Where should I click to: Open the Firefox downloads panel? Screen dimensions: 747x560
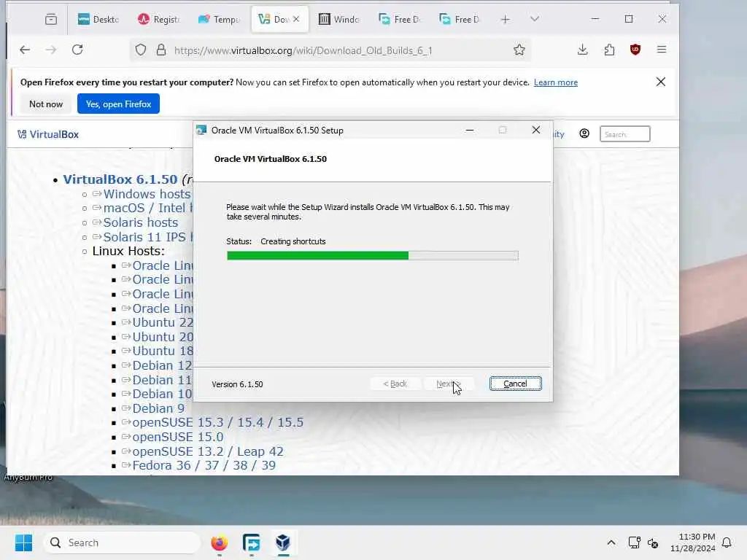pos(582,50)
